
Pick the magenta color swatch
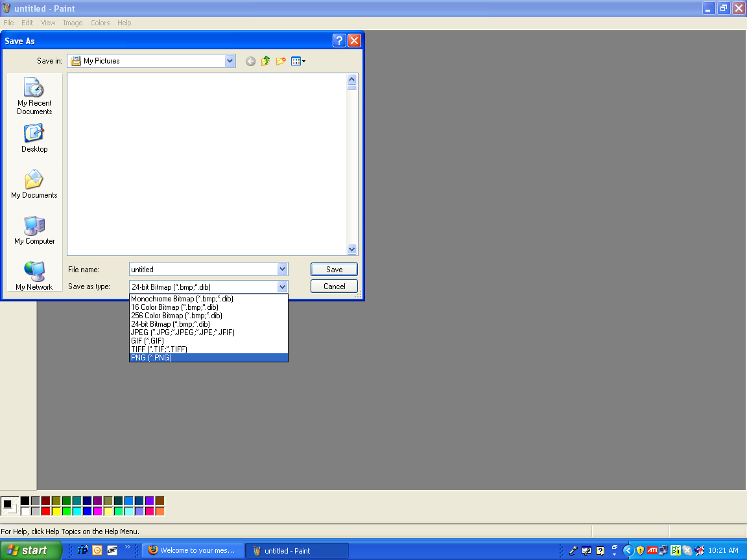98,511
